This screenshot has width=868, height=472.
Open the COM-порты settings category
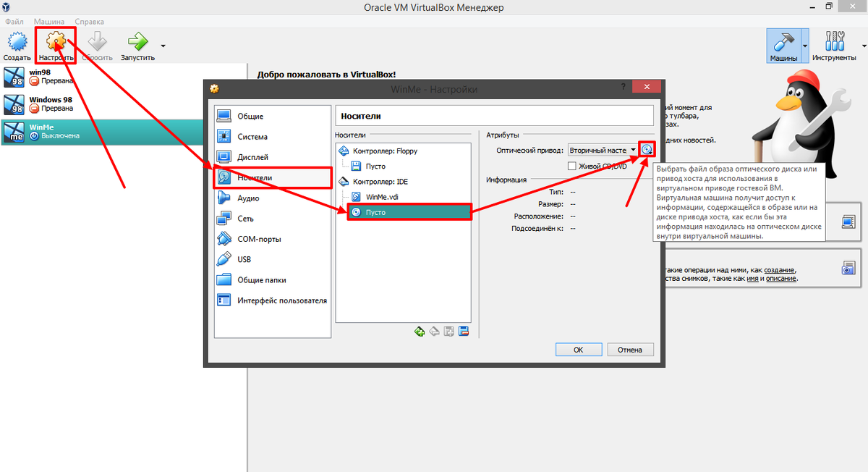click(x=273, y=239)
